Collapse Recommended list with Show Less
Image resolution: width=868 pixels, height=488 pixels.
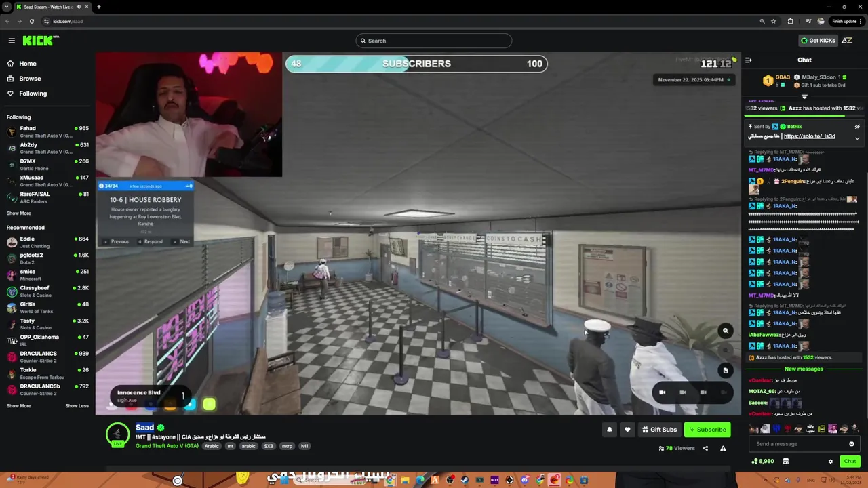click(77, 406)
